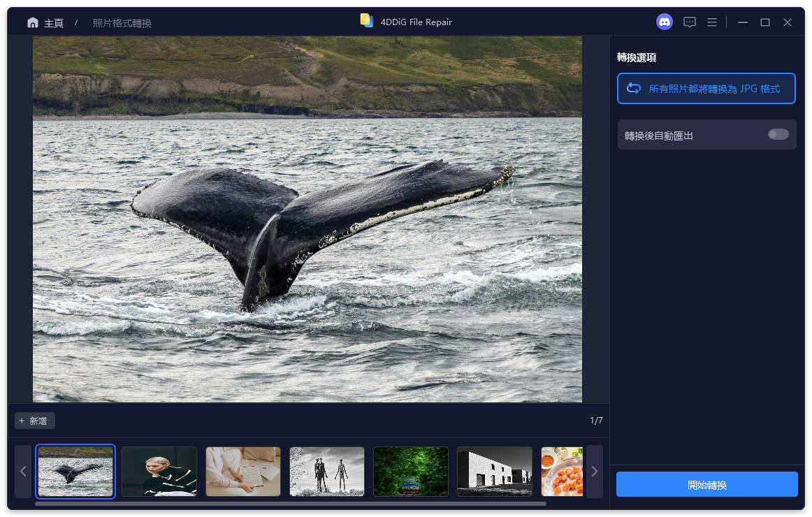Image resolution: width=812 pixels, height=517 pixels.
Task: Select the 照片格式轉換 breadcrumb item
Action: point(121,22)
